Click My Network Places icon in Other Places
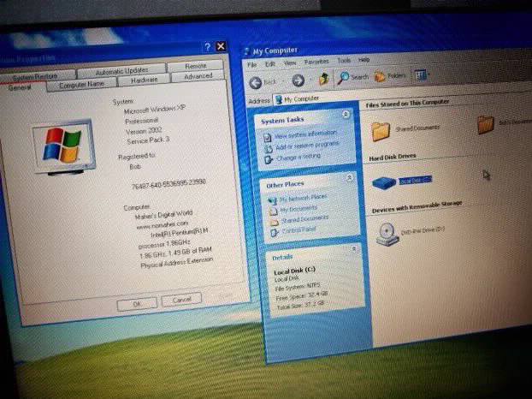Image resolution: width=532 pixels, height=399 pixels. pos(272,200)
